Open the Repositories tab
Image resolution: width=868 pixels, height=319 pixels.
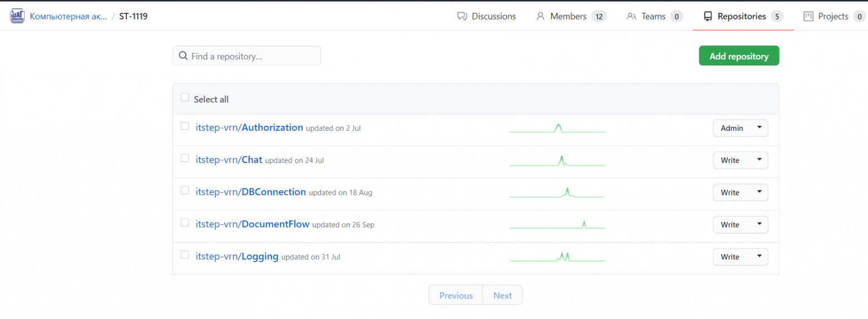click(x=743, y=17)
